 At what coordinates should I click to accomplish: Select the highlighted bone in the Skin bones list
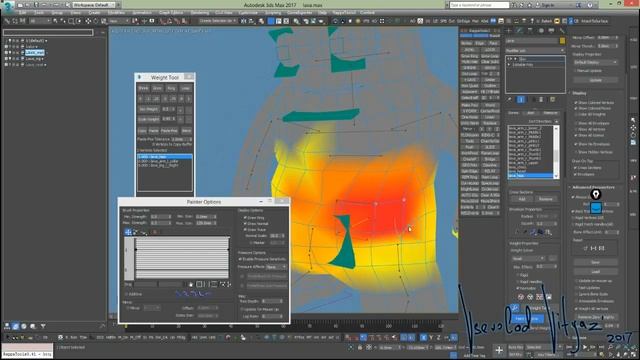pos(530,176)
